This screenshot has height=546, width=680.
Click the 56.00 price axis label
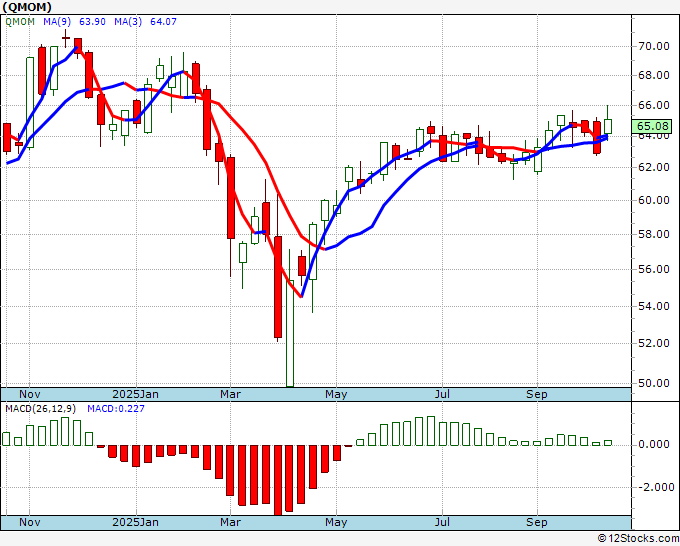[x=654, y=270]
